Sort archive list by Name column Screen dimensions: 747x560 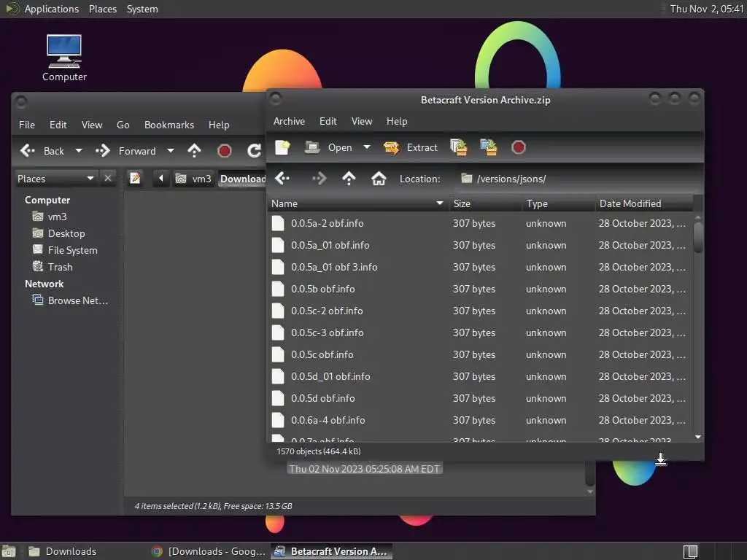click(358, 204)
